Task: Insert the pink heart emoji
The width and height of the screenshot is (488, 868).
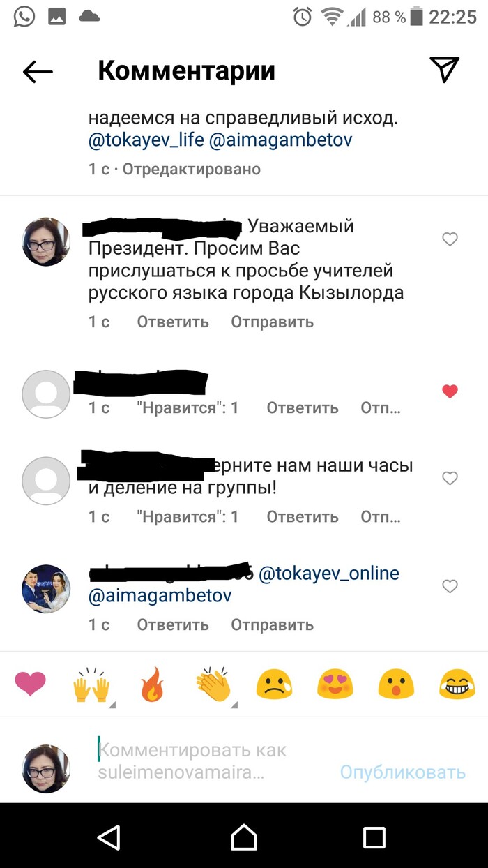Action: (30, 684)
